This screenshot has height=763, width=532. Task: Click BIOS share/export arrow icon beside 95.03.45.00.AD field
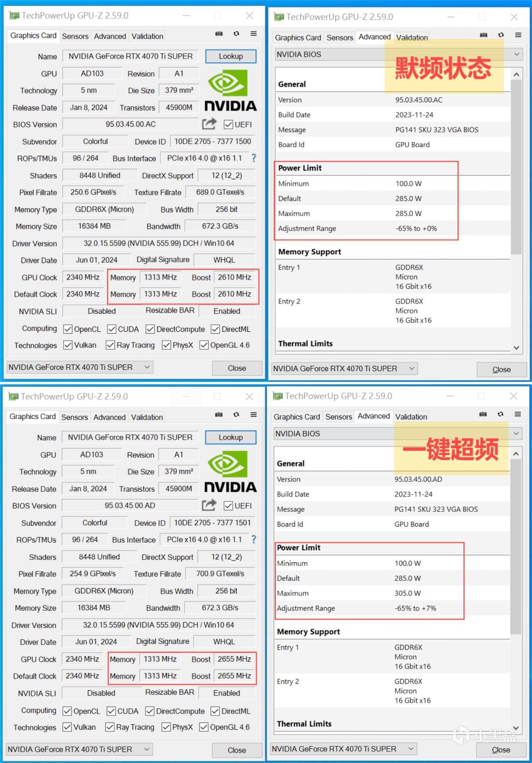coord(209,505)
